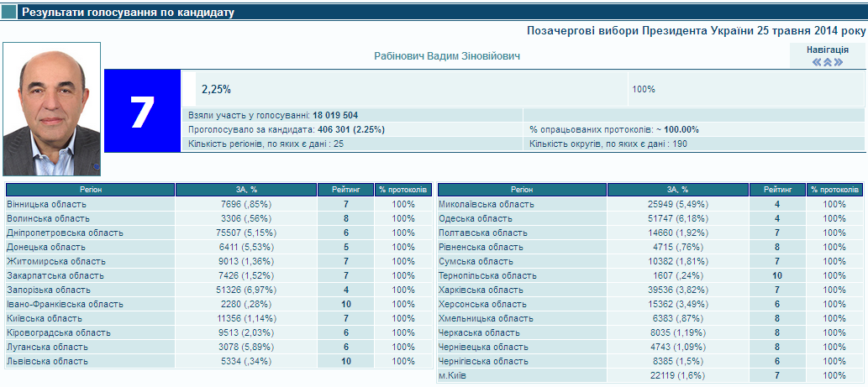Open Тернопільська область region link
868x387 pixels.
[x=487, y=275]
